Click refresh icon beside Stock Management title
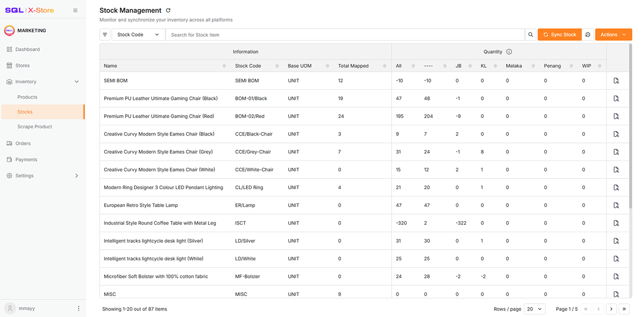 click(168, 10)
